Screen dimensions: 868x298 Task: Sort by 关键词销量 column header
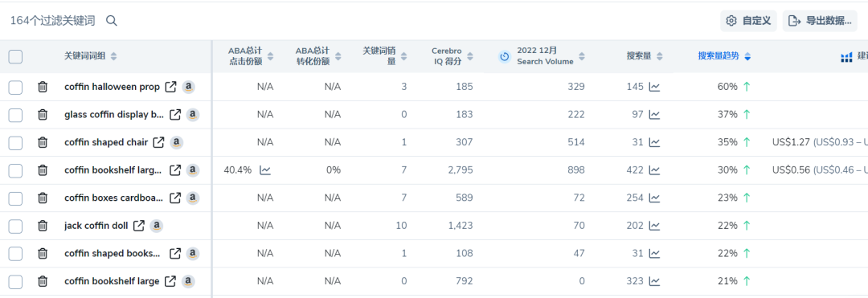coord(385,56)
